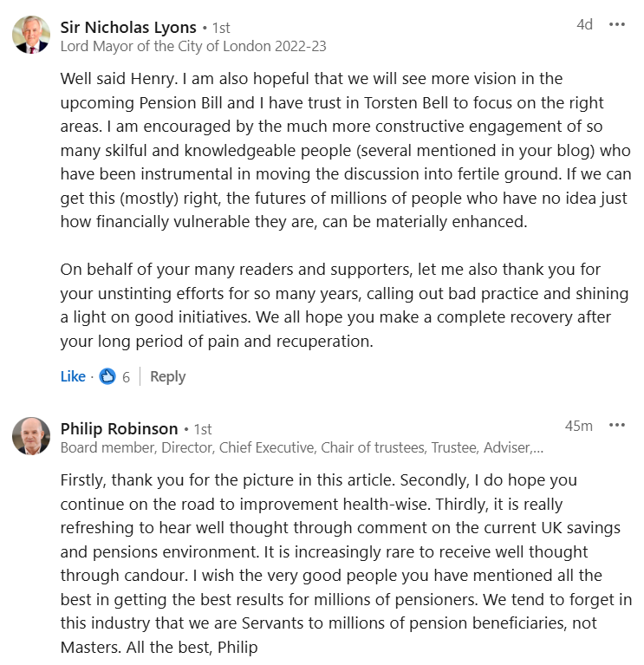
Task: Expand ellipsis ending Philip Robinson's headline
Action: point(538,448)
